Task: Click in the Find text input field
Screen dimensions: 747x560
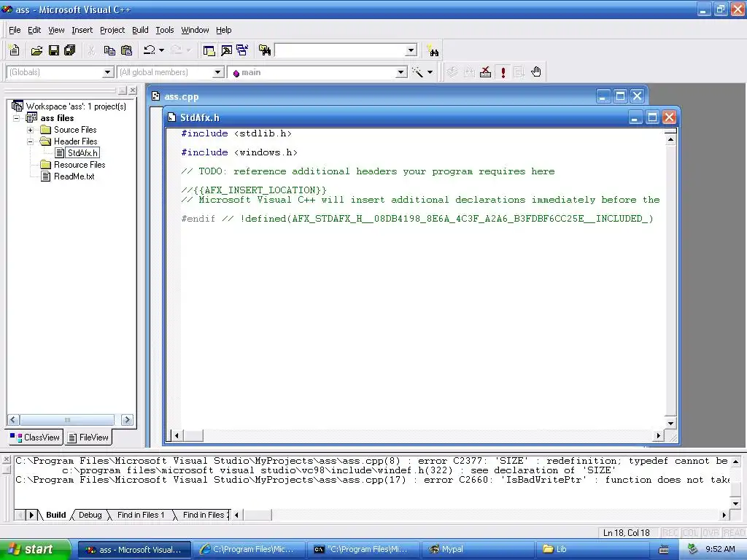Action: coord(341,50)
